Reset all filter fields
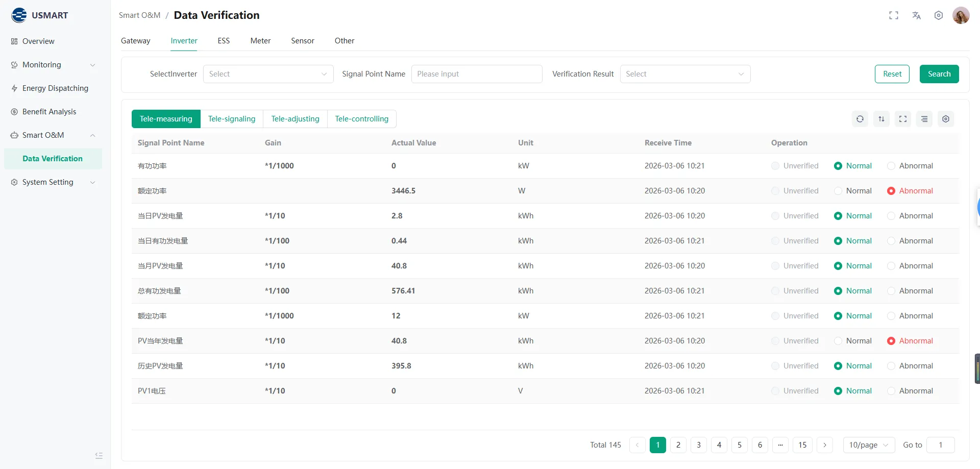The image size is (980, 469). tap(892, 73)
